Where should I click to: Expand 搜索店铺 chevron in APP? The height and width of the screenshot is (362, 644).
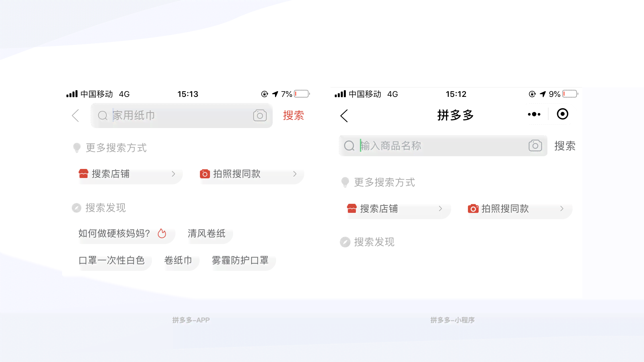[x=173, y=174]
